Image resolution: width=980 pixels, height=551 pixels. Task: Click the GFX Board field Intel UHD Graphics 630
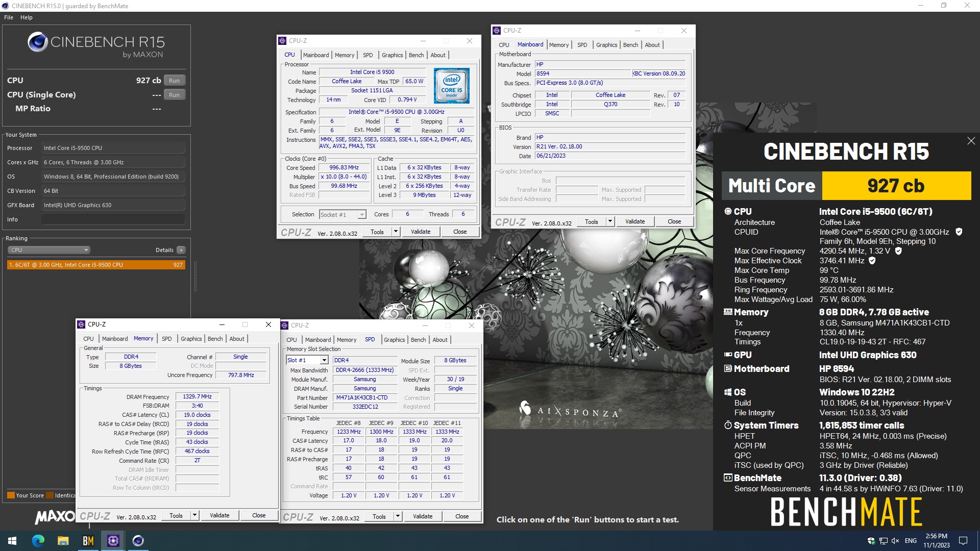113,205
